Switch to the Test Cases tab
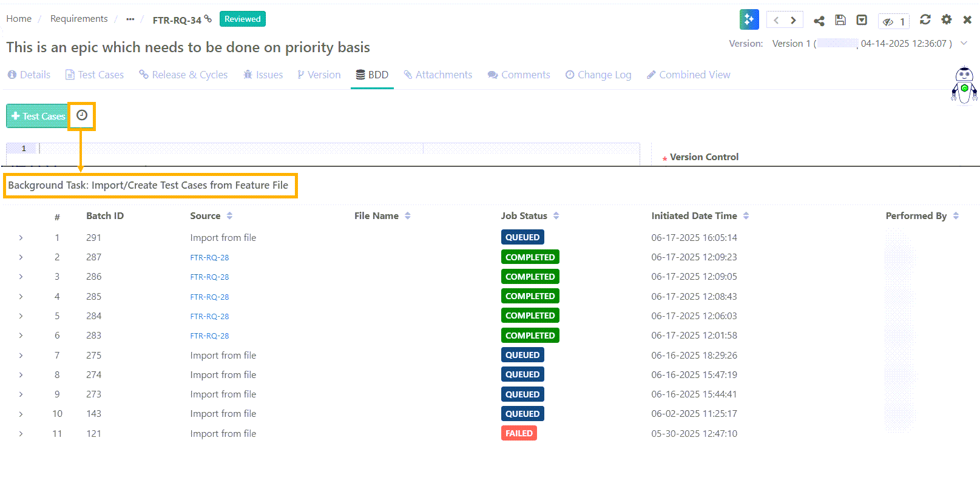The image size is (980, 483). click(95, 75)
